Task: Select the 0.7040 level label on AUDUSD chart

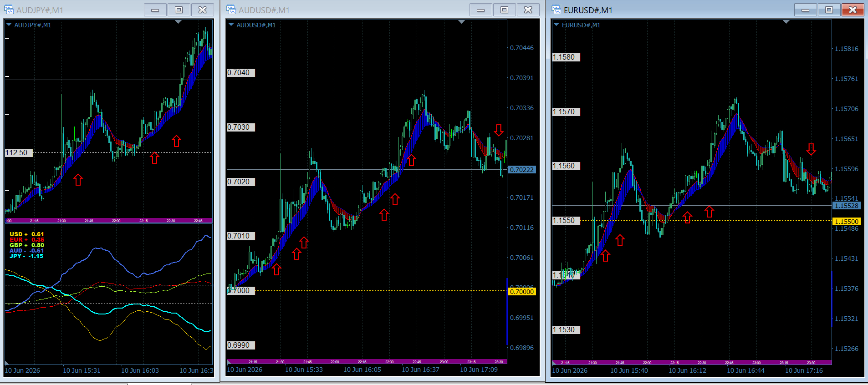Action: (x=241, y=73)
